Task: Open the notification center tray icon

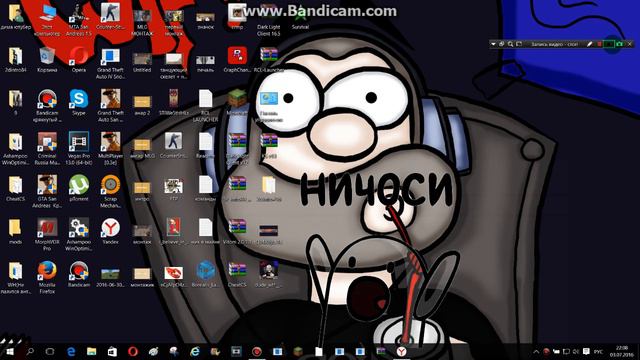Action: point(587,351)
